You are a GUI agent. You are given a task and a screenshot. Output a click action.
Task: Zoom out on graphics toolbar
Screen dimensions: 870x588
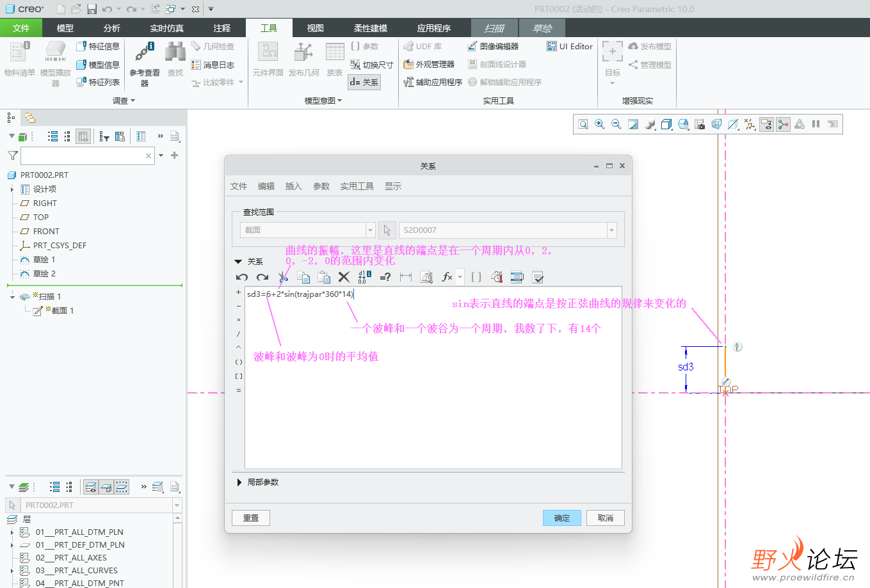click(x=616, y=124)
